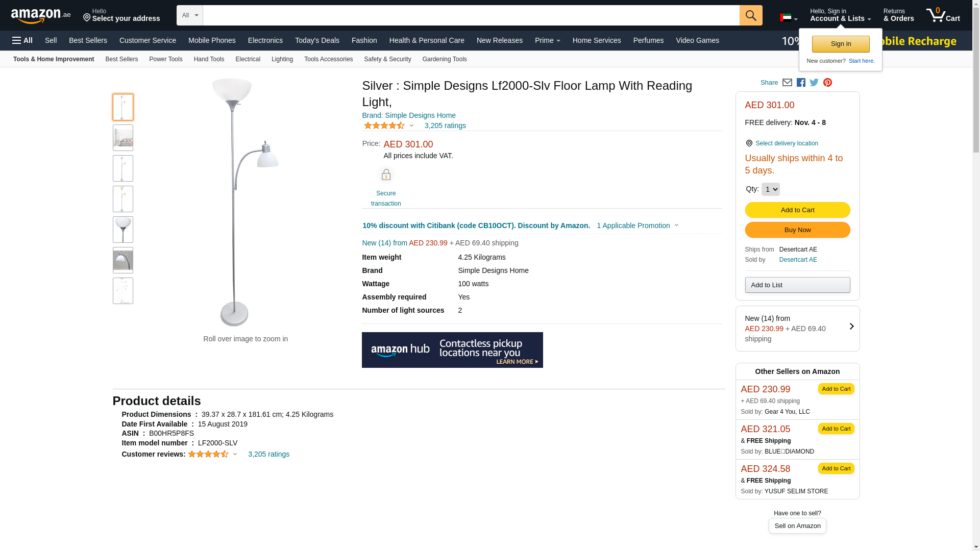980x551 pixels.
Task: Click the yellow Add to Cart button
Action: [x=797, y=210]
